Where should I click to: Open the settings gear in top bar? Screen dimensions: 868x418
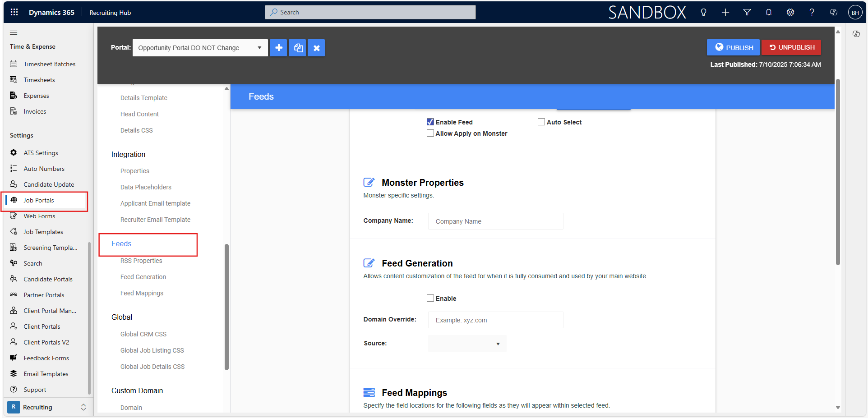[x=790, y=13]
